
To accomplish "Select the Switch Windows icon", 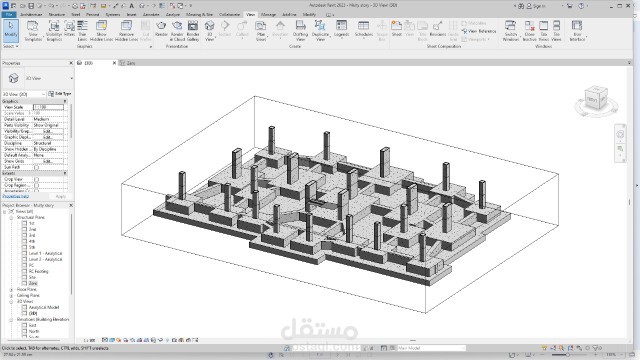I will tap(511, 31).
